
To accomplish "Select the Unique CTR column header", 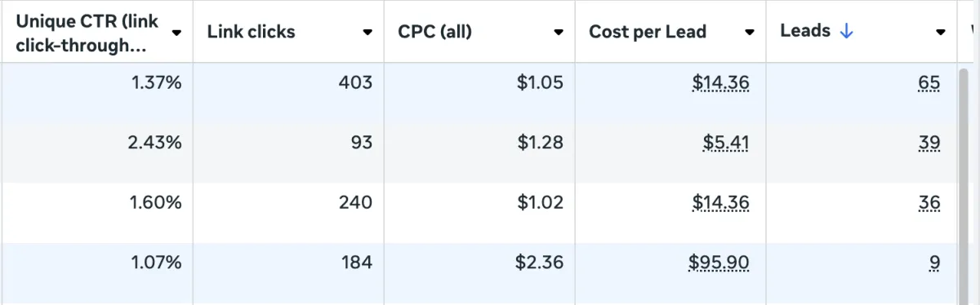I will [x=96, y=32].
